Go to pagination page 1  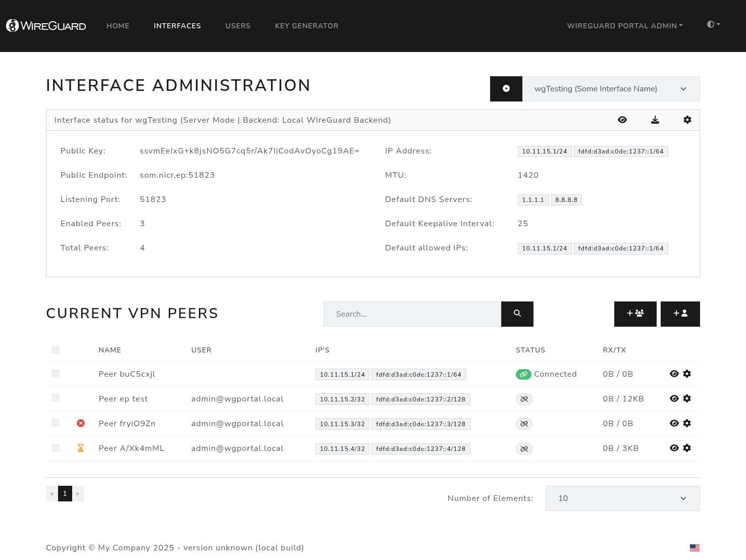click(65, 494)
